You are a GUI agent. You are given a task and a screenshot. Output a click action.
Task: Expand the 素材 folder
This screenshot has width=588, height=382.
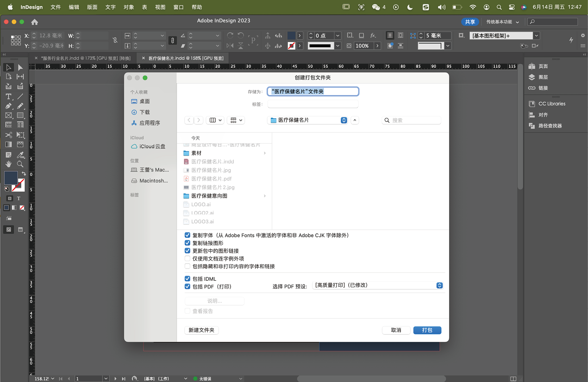[x=196, y=153]
